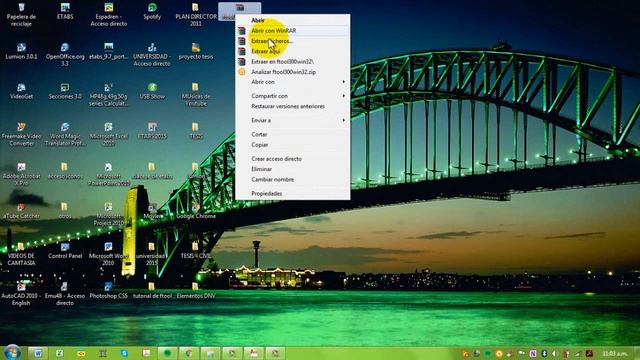Viewport: 640px width, 360px height.
Task: Expand the 'Enviar a' submenu
Action: click(292, 120)
